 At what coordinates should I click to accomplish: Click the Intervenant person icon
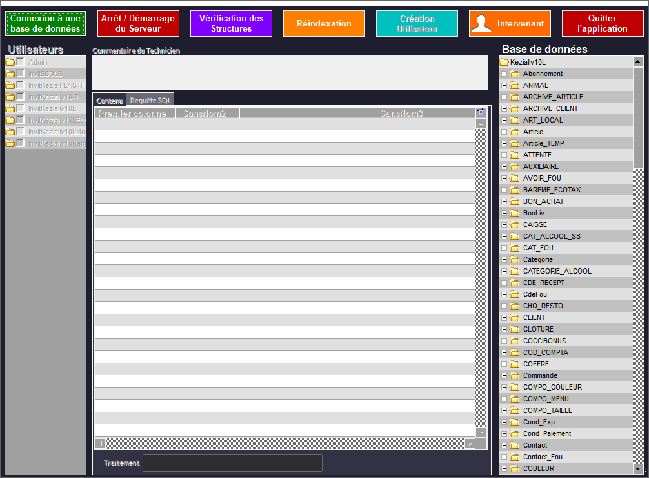pyautogui.click(x=483, y=24)
